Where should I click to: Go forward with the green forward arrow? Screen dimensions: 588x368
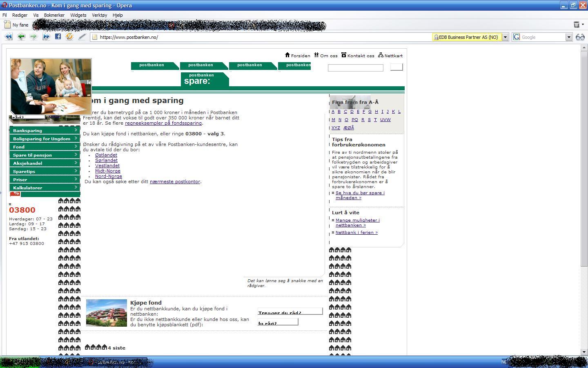pos(33,37)
